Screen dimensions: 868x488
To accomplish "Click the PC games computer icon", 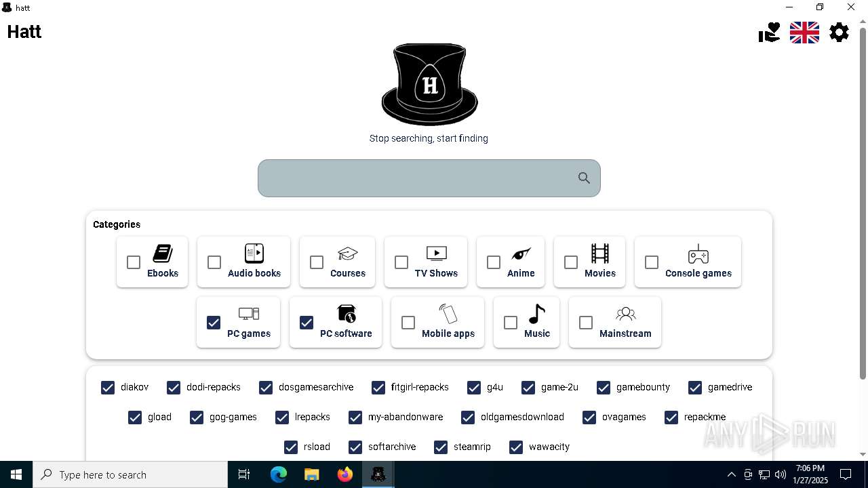I will pyautogui.click(x=249, y=314).
